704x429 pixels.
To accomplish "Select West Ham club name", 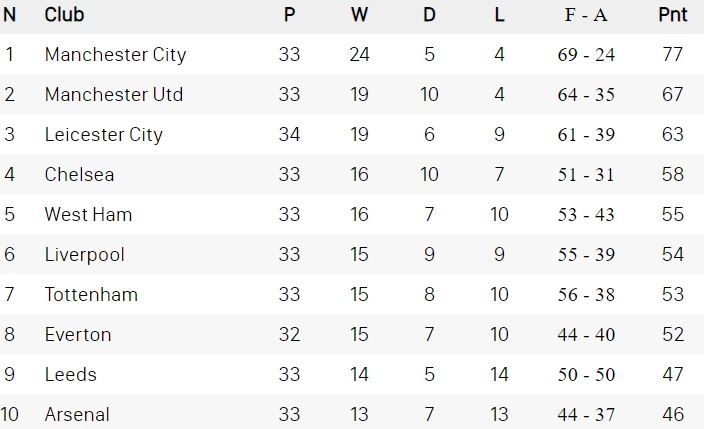I will (88, 215).
